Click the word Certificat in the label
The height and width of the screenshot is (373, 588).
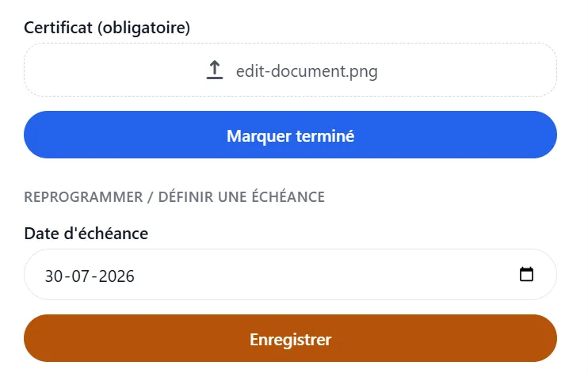tap(58, 28)
